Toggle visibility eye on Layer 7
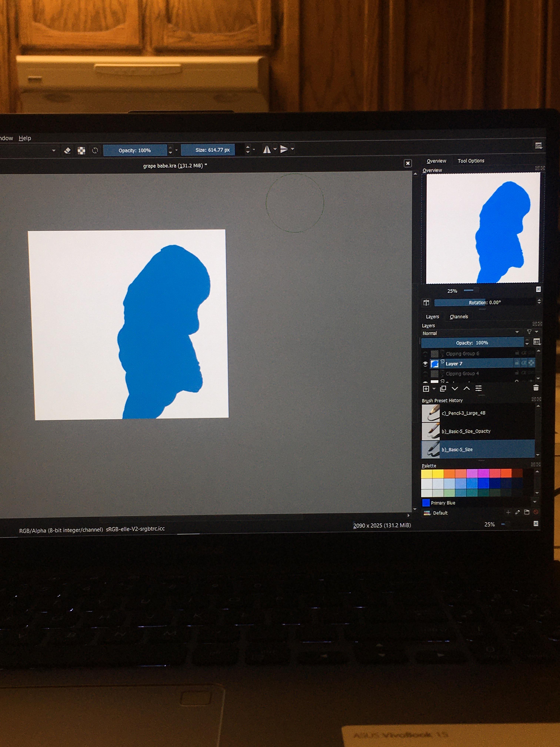Image resolution: width=560 pixels, height=747 pixels. pyautogui.click(x=426, y=364)
